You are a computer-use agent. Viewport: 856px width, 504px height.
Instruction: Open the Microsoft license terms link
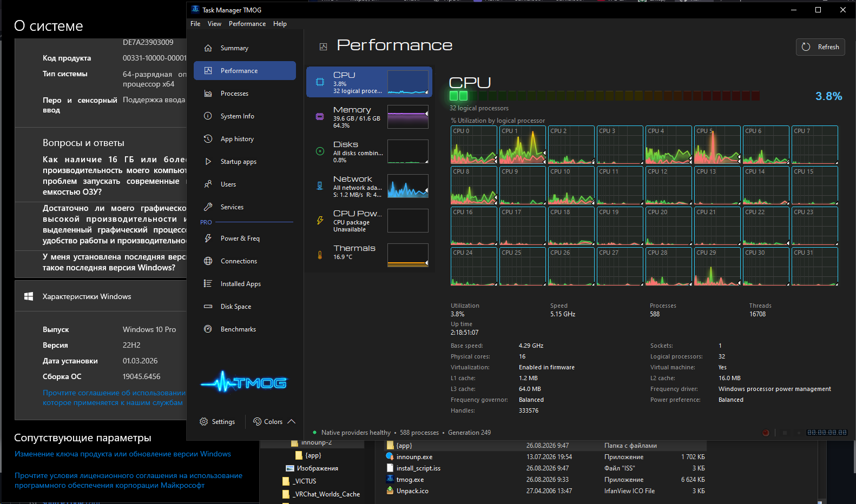click(x=128, y=481)
